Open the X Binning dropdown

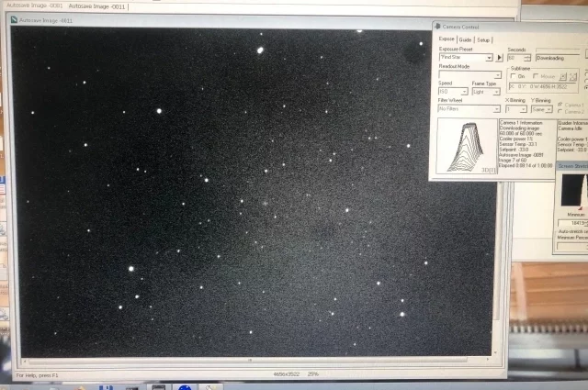point(523,109)
